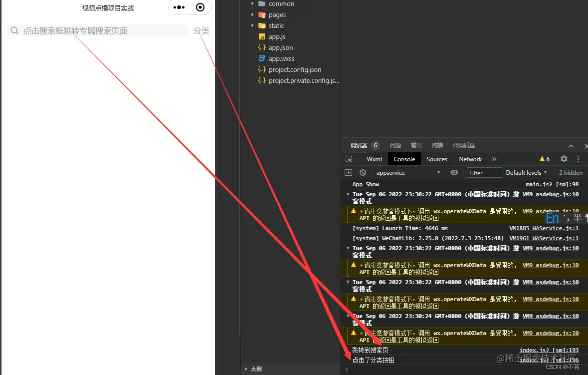Screen dimensions: 588x375
Task: Switch to the 问题 tab
Action: pos(395,145)
